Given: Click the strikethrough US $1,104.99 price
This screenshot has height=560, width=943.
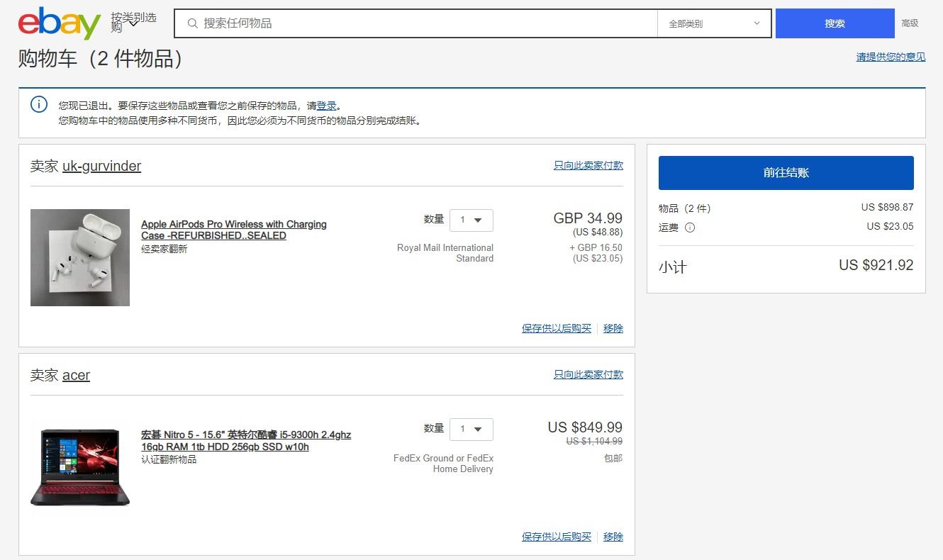Looking at the screenshot, I should 594,442.
